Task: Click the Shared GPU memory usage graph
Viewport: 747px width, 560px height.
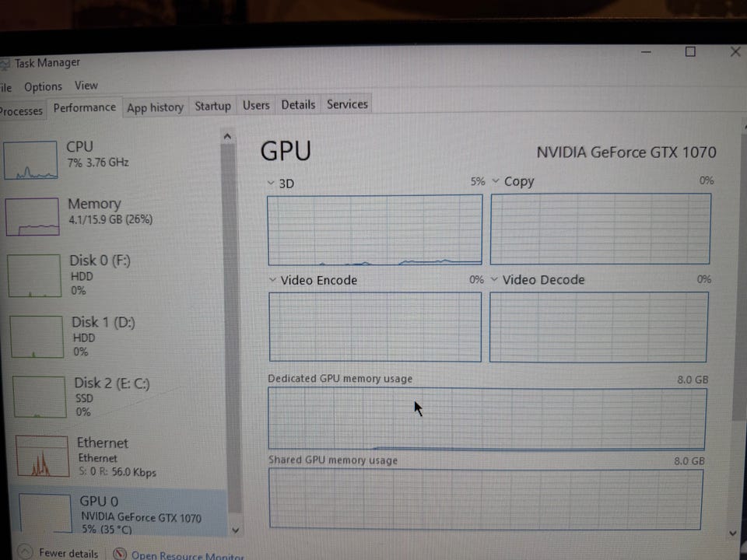Action: (x=486, y=499)
